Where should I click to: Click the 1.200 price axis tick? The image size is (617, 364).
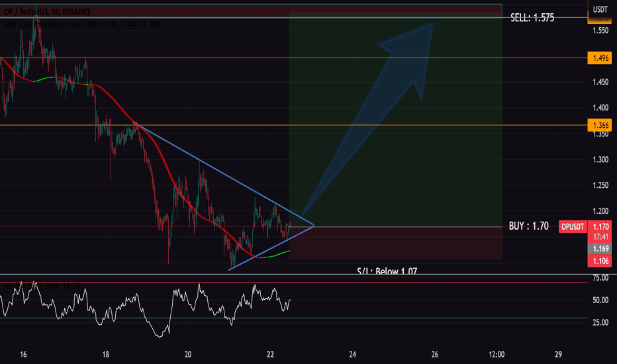click(600, 211)
